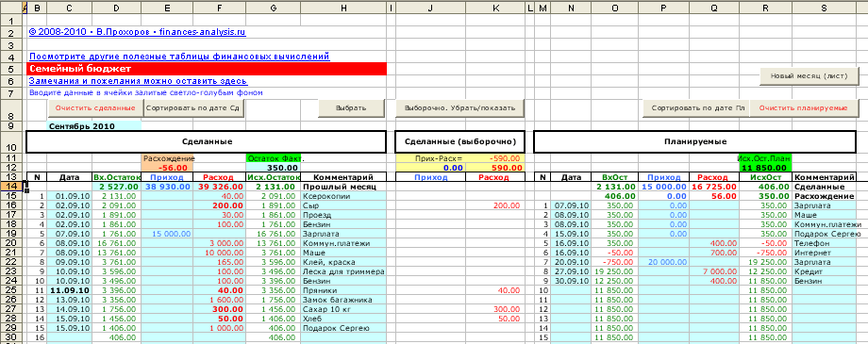This screenshot has width=868, height=344.
Task: Select comment cell 'Пряники'
Action: pos(343,289)
